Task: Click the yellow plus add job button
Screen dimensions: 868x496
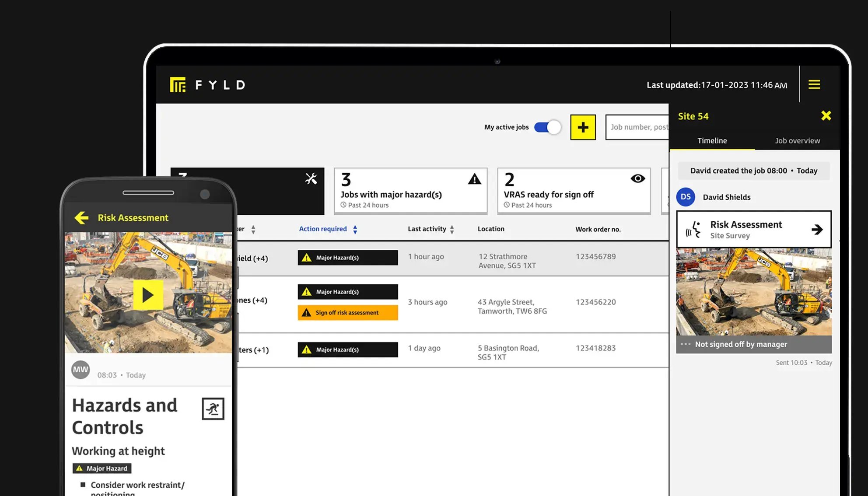Action: [x=583, y=127]
